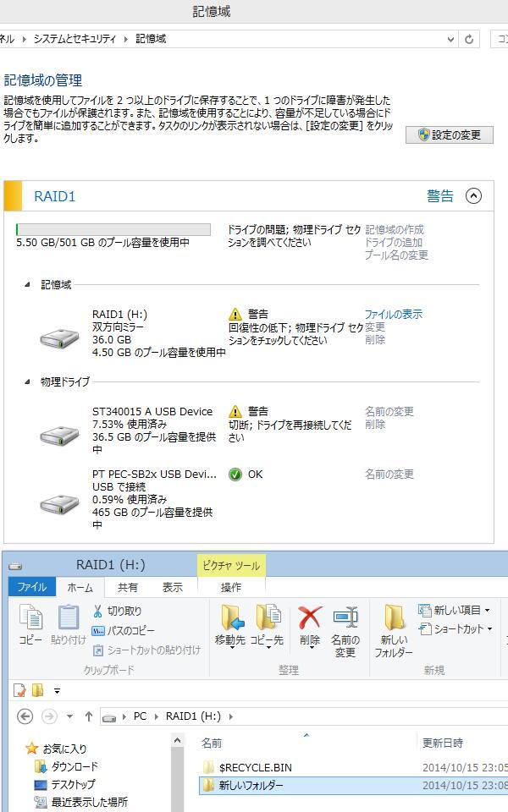Collapse the RAID1 pool warning chevron
The height and width of the screenshot is (812, 508).
click(473, 196)
